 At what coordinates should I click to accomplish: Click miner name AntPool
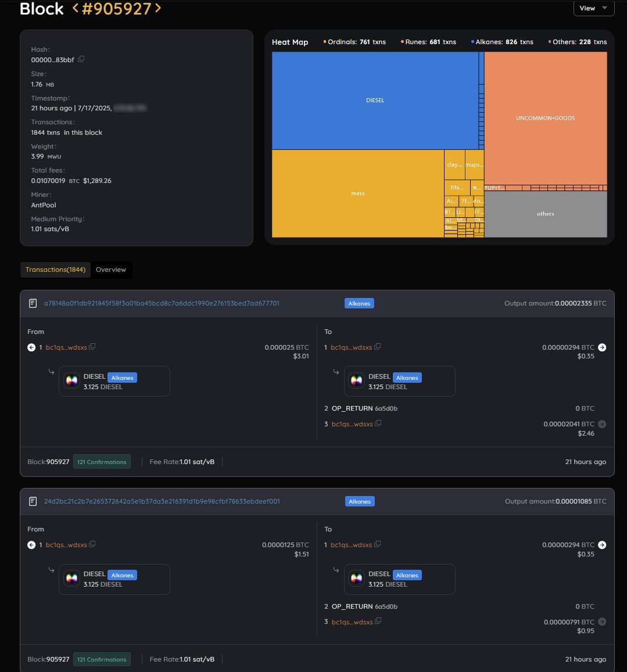pyautogui.click(x=44, y=205)
